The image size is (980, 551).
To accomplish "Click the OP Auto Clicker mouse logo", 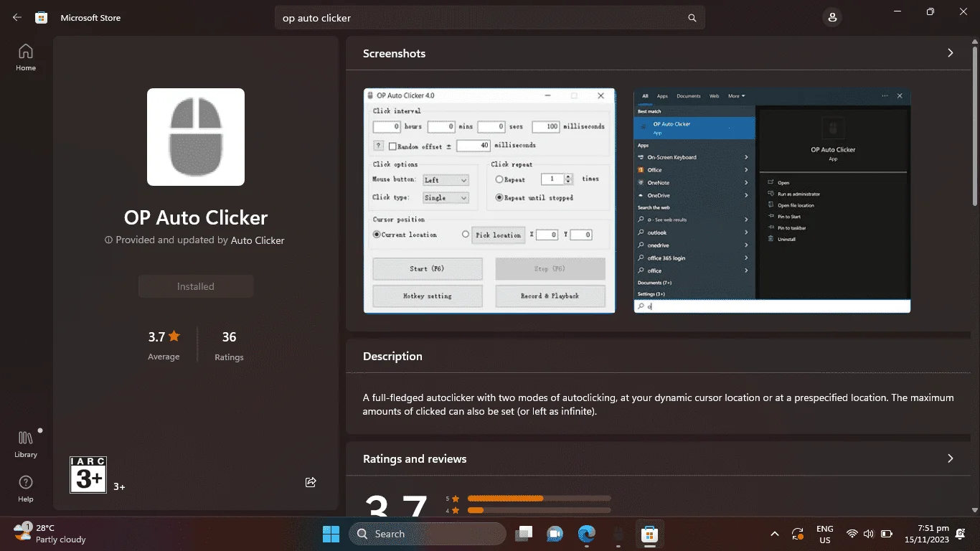I will pos(196,137).
